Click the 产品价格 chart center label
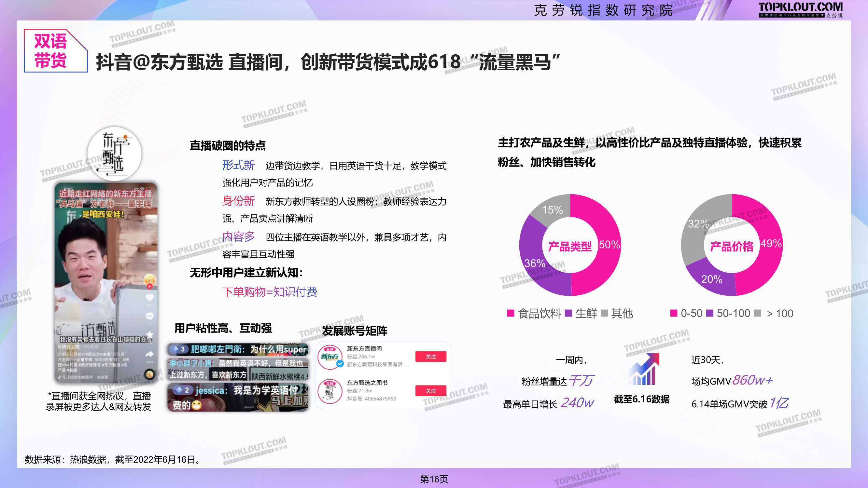Screen dimensions: 868x488 click(732, 247)
